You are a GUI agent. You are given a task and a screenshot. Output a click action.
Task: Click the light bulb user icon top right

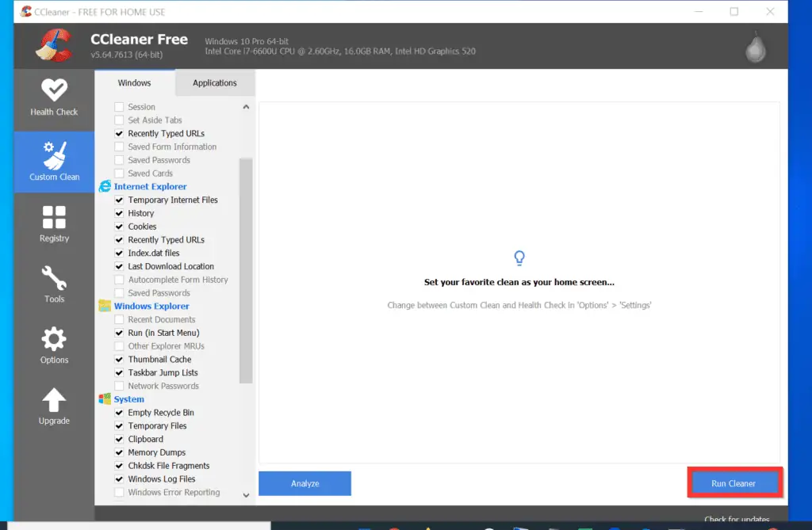(x=754, y=46)
